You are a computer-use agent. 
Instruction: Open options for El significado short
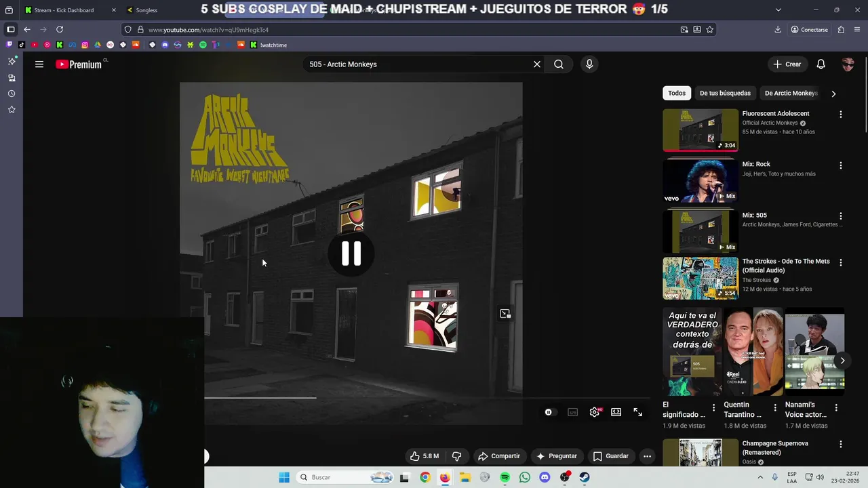coord(713,408)
